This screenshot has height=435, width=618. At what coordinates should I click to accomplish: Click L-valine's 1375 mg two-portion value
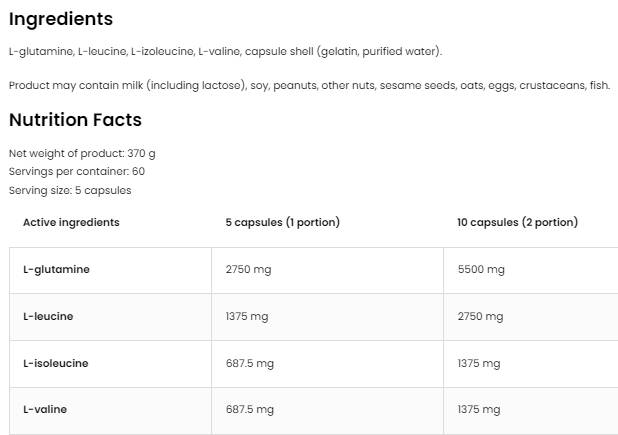coord(478,410)
